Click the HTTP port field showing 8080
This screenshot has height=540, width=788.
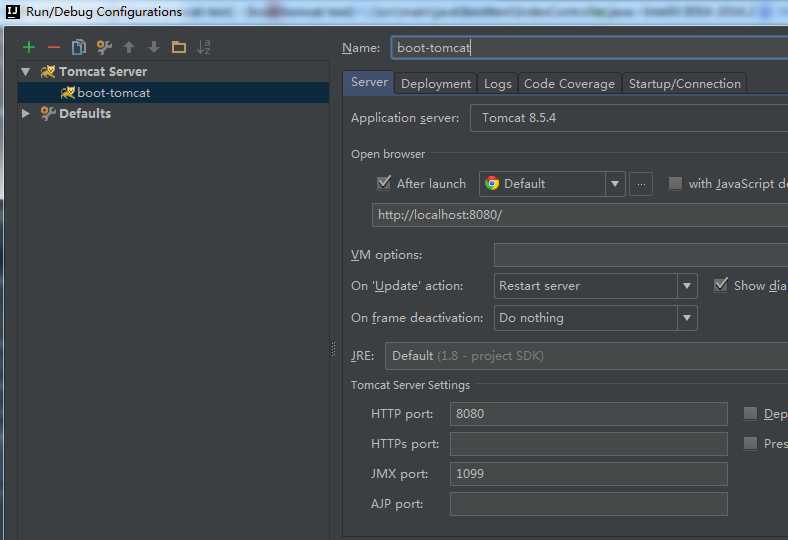click(588, 414)
